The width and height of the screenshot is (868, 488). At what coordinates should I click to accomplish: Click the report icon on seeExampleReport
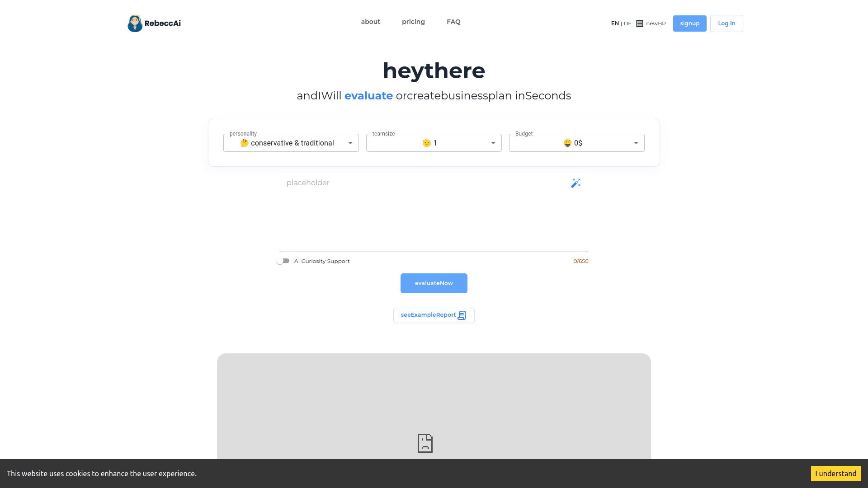[462, 315]
